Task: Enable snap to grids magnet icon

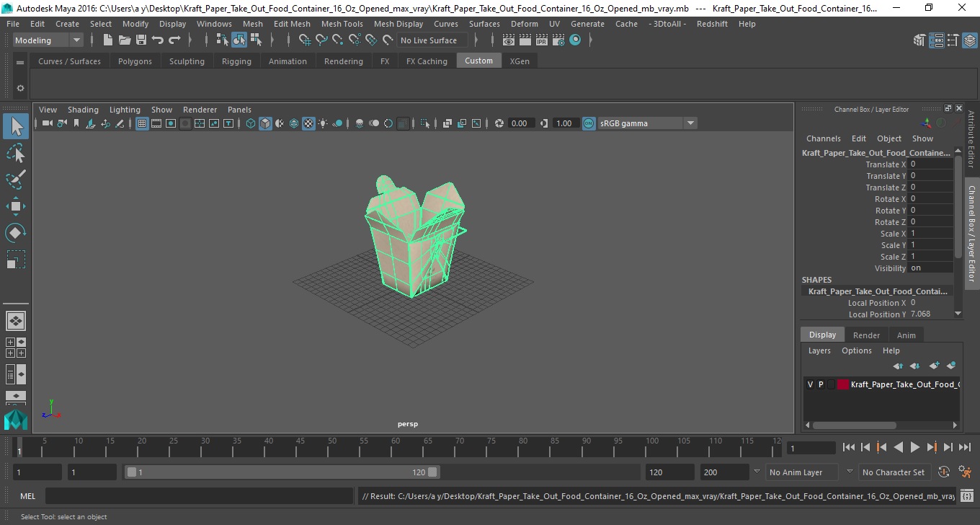Action: coord(304,40)
